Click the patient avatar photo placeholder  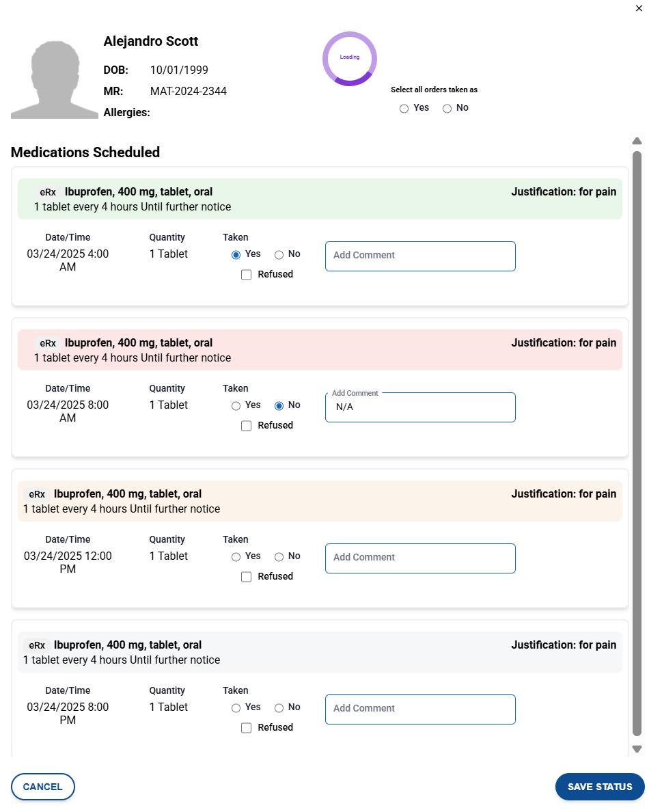pyautogui.click(x=55, y=79)
